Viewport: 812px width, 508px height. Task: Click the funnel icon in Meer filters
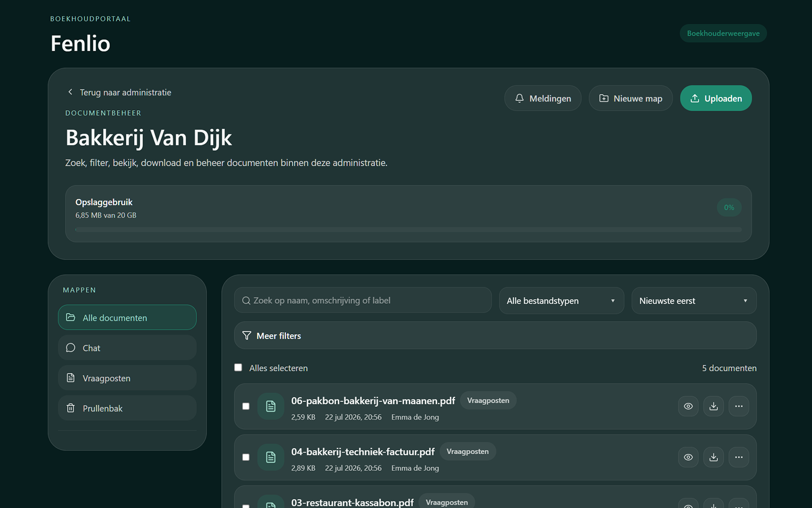(247, 335)
